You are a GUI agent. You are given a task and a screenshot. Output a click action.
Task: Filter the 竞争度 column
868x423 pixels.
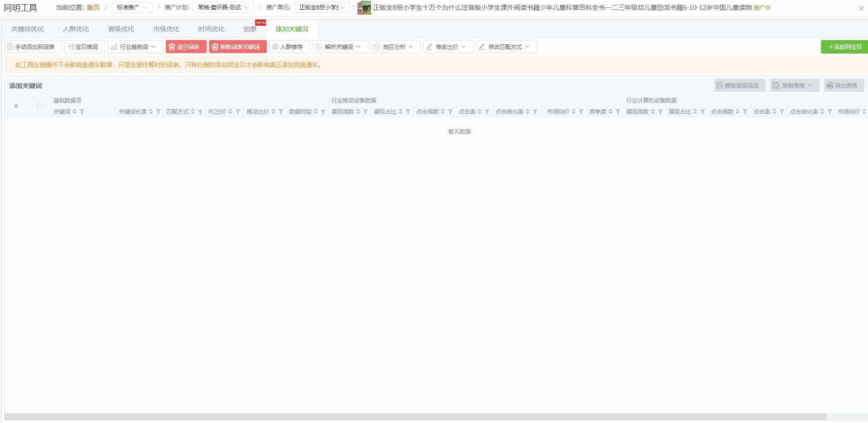618,112
